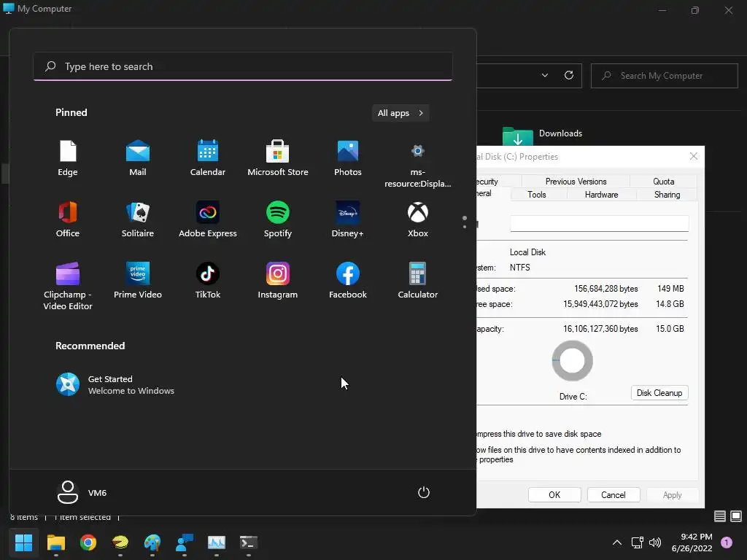This screenshot has height=560, width=747.
Task: Launch the TikTok app
Action: click(x=208, y=281)
